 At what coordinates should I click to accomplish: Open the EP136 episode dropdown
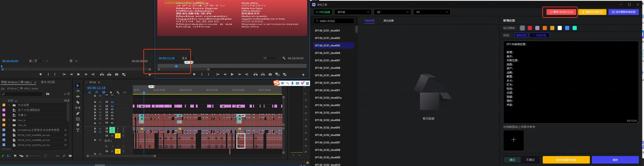352,12
